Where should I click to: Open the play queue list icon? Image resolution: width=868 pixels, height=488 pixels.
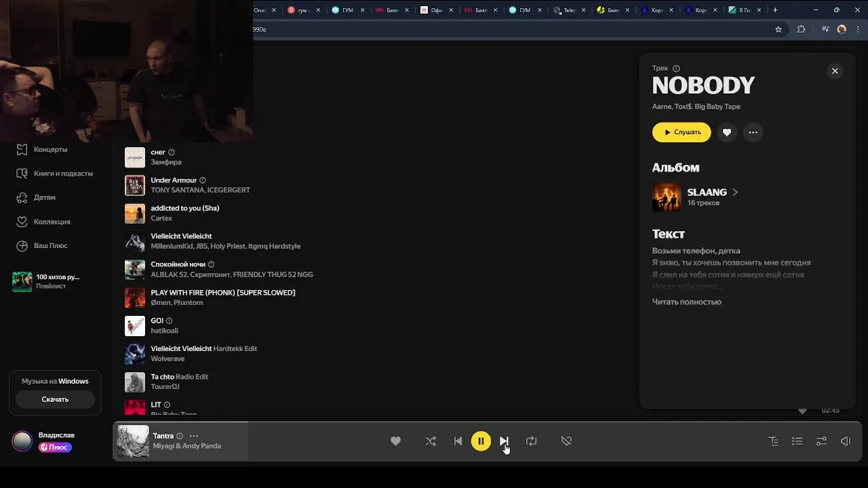[x=797, y=441]
